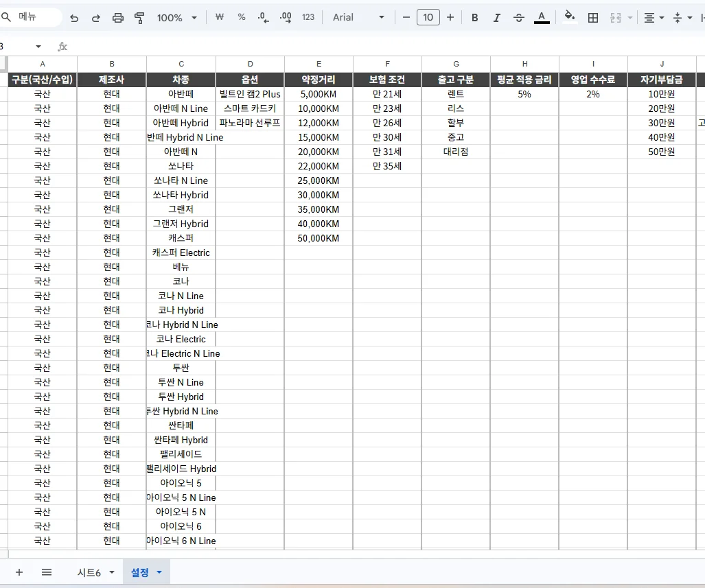Click the menu search box
The height and width of the screenshot is (588, 705).
click(x=31, y=17)
